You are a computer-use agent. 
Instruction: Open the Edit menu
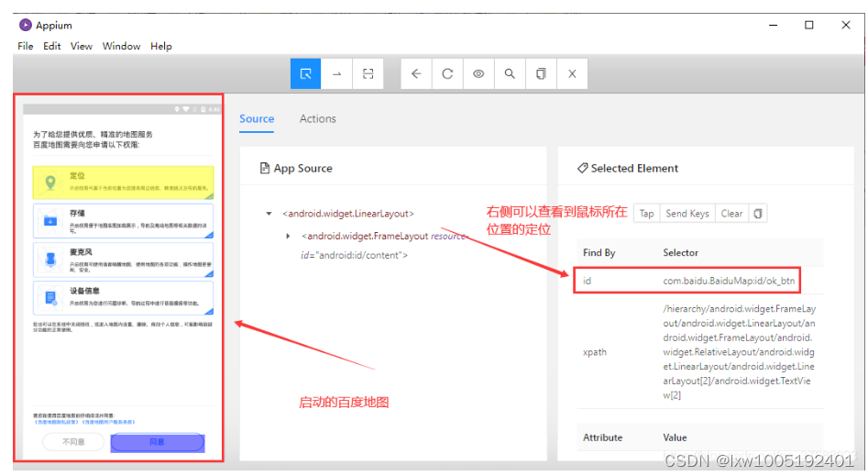coord(52,46)
